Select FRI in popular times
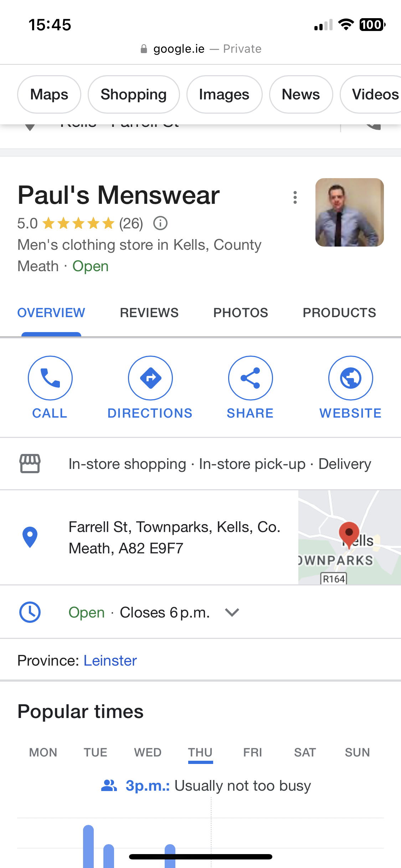 coord(253,753)
